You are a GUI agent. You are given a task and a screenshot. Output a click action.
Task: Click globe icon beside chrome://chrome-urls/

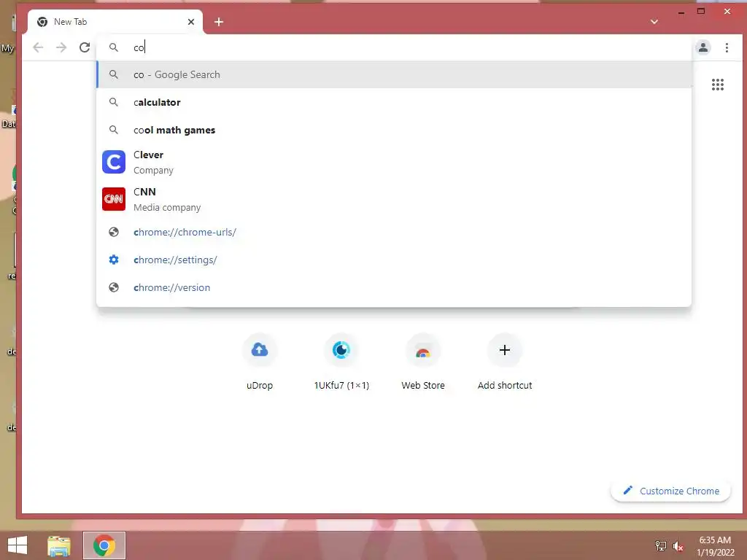click(113, 233)
